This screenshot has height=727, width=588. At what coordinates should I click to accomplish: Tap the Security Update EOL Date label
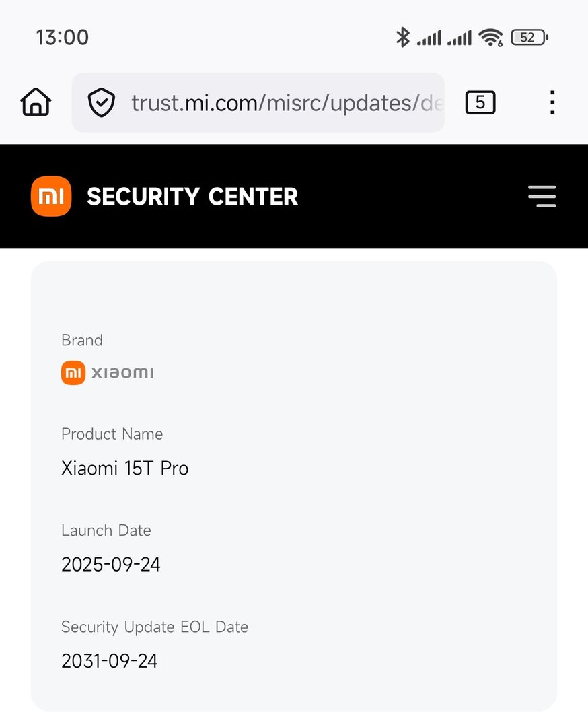point(155,627)
